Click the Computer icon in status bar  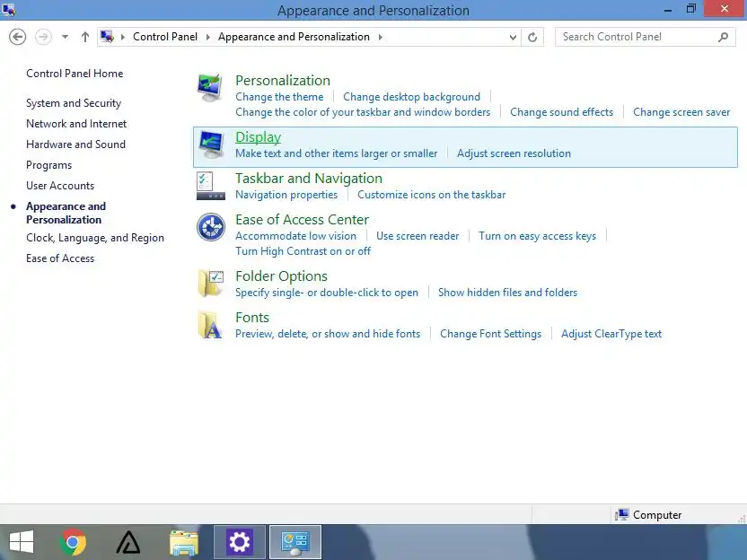pos(621,515)
